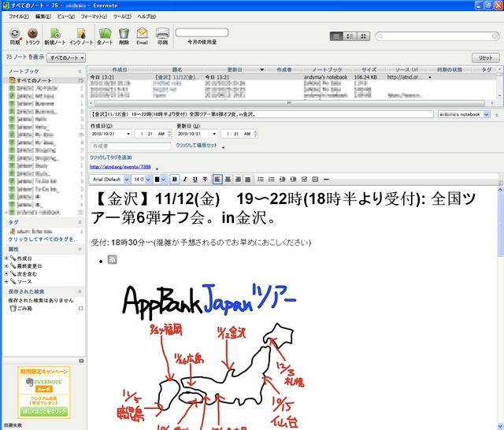Click the Email envelope toolbar icon
Image resolution: width=504 pixels, height=430 pixels.
pyautogui.click(x=142, y=33)
